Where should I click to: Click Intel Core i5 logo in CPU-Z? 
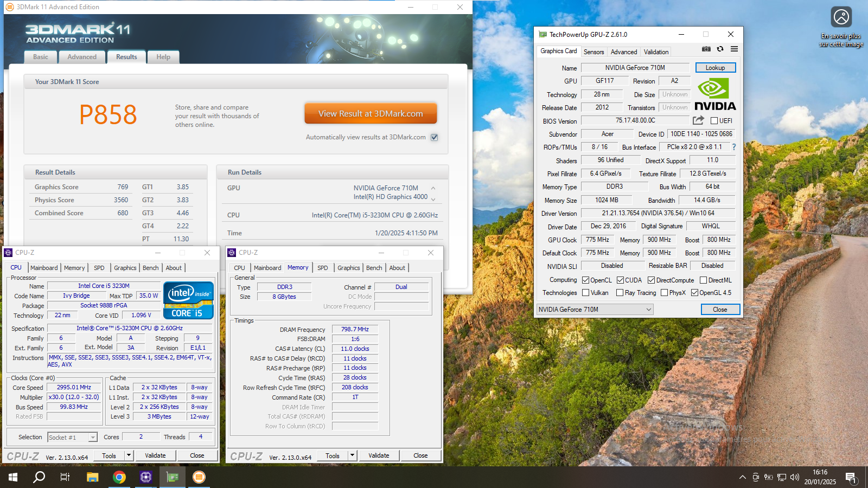click(188, 300)
